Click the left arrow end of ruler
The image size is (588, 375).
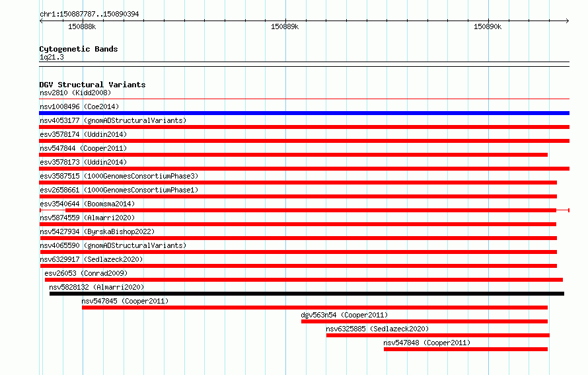click(x=41, y=21)
